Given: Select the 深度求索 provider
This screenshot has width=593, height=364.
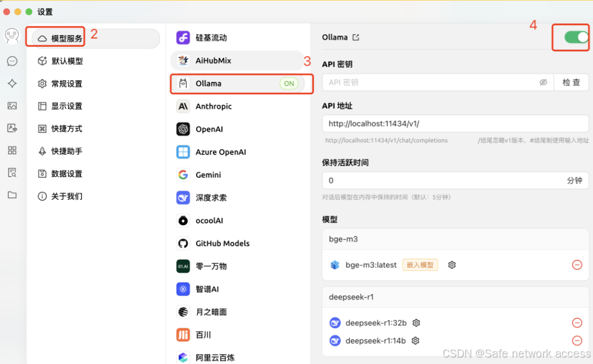Looking at the screenshot, I should point(238,198).
